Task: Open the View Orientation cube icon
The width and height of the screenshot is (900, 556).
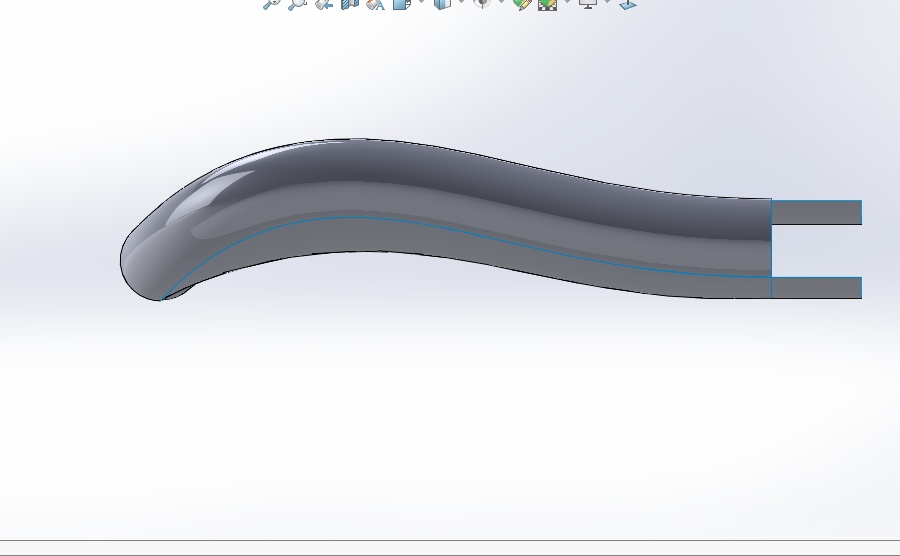Action: [402, 3]
